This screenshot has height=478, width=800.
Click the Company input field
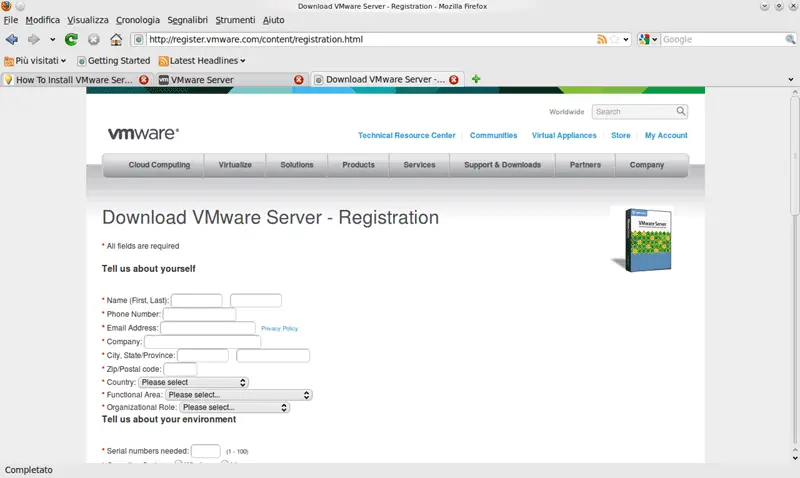click(x=203, y=342)
